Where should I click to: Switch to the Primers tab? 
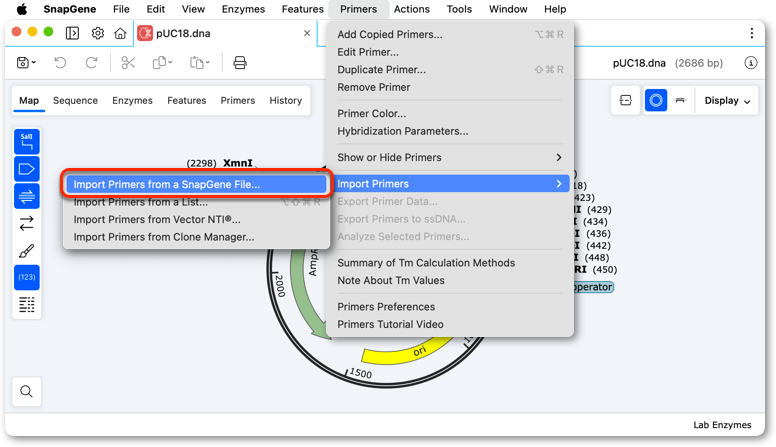point(238,100)
